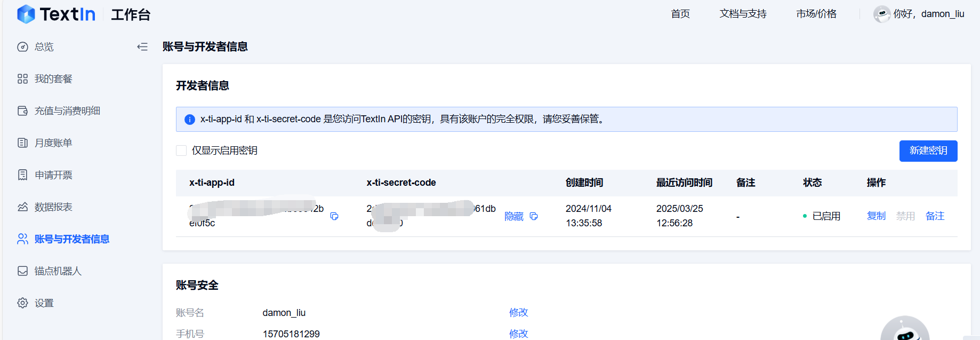This screenshot has width=980, height=340.
Task: Open 申请开票 in the sidebar
Action: coord(53,175)
